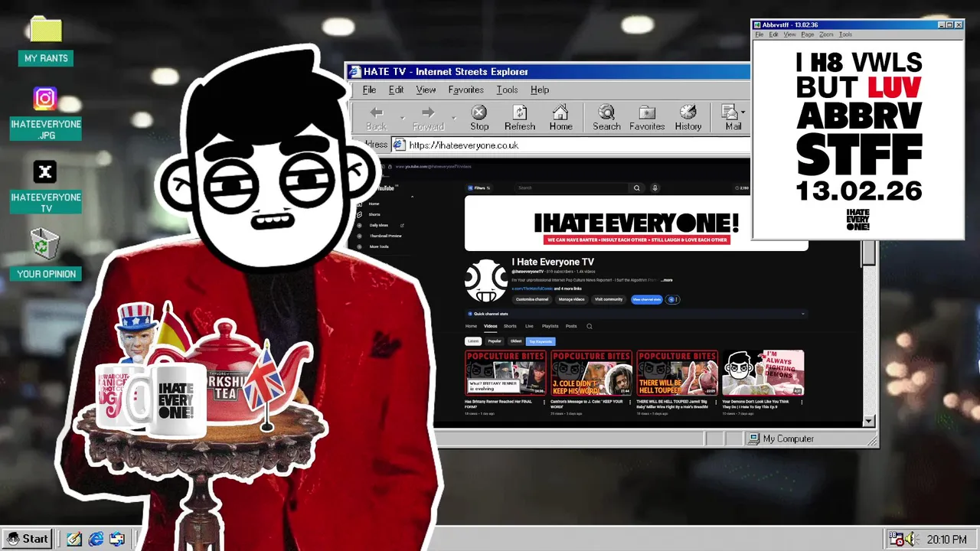Screen dimensions: 980x551
Task: Open Tools menu in HATE TV browser
Action: click(x=507, y=90)
